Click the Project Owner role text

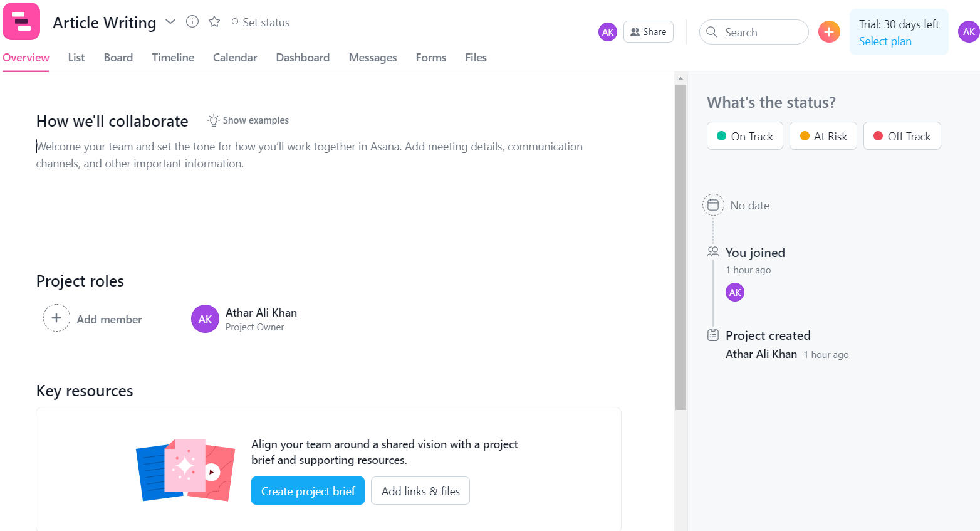tap(254, 327)
